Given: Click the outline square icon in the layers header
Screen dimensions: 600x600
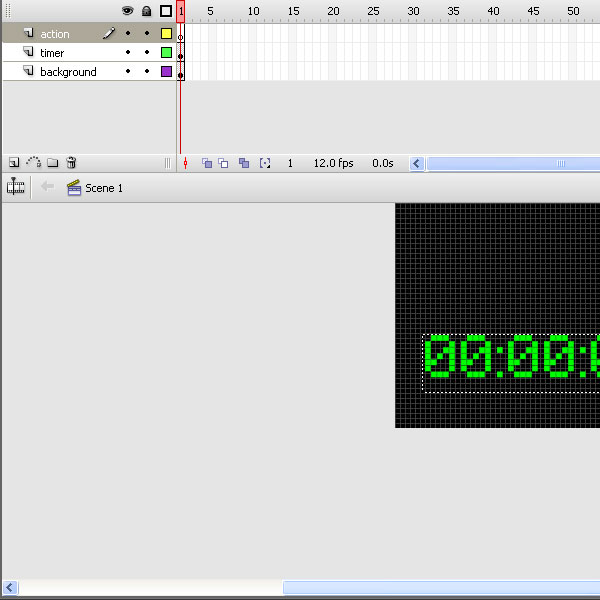Looking at the screenshot, I should (x=166, y=11).
